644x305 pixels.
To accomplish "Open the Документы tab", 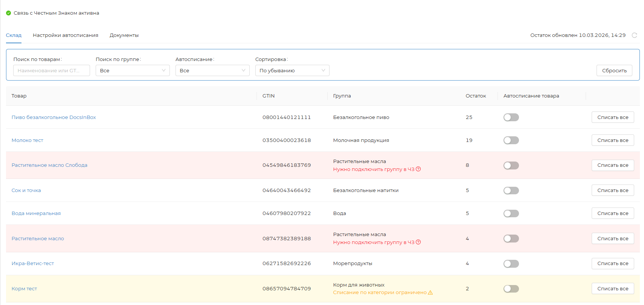I will click(124, 35).
